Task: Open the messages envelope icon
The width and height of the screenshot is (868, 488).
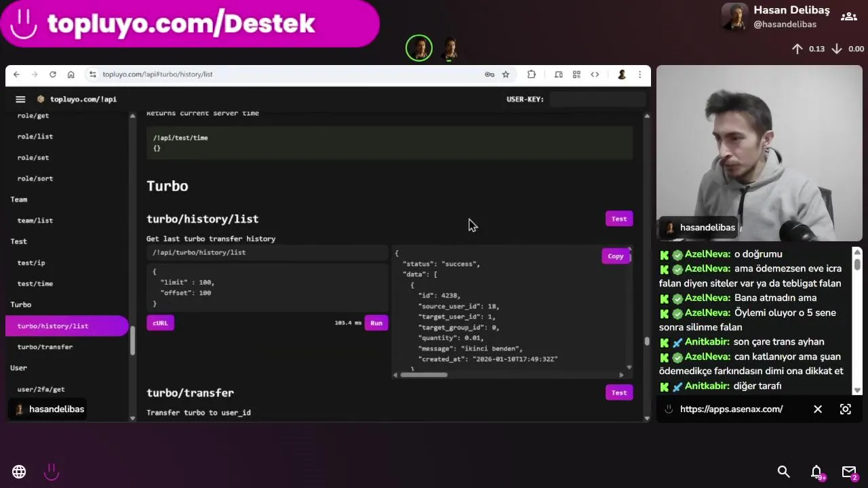Action: coord(849,472)
